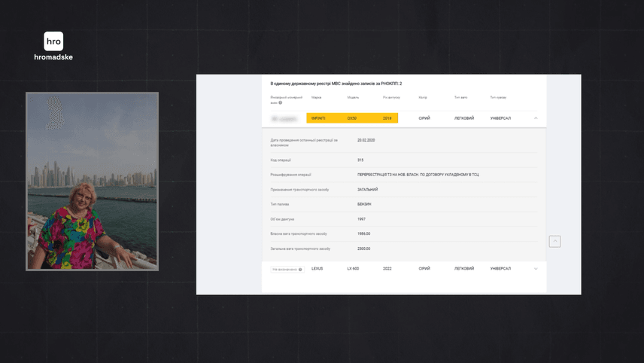Click the hromadske text under the logo

click(x=53, y=57)
